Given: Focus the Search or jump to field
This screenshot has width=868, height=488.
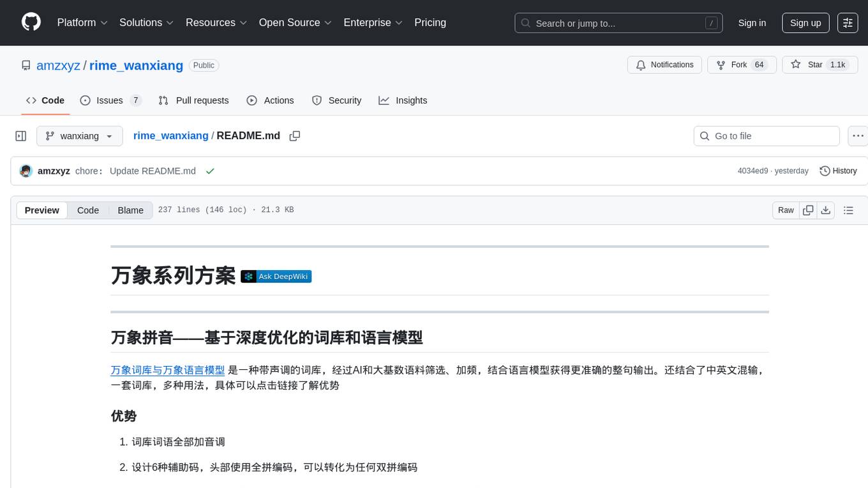Looking at the screenshot, I should click(618, 23).
